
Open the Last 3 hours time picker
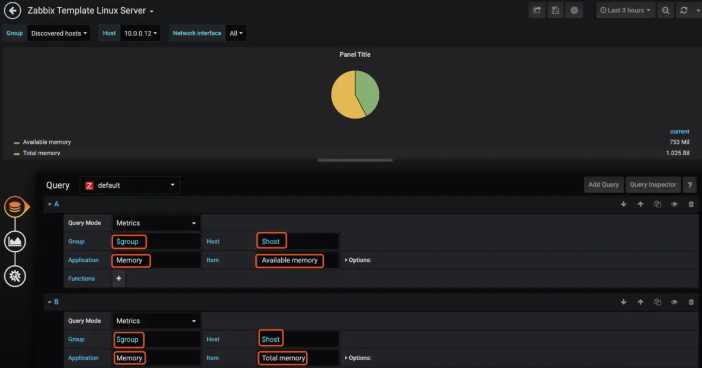point(625,10)
